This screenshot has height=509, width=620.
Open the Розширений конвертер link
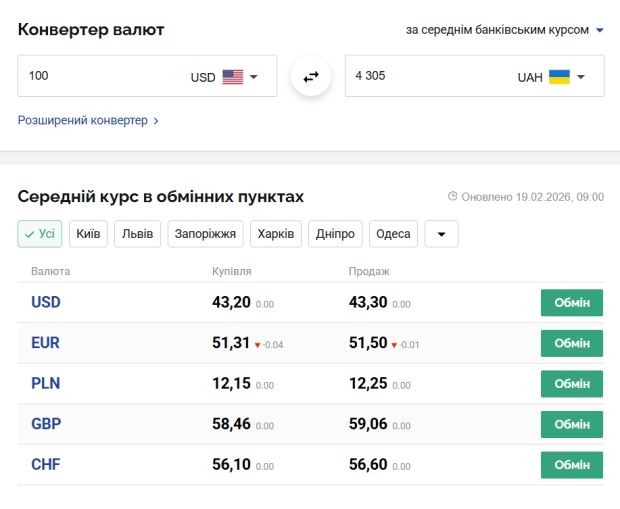pos(88,121)
